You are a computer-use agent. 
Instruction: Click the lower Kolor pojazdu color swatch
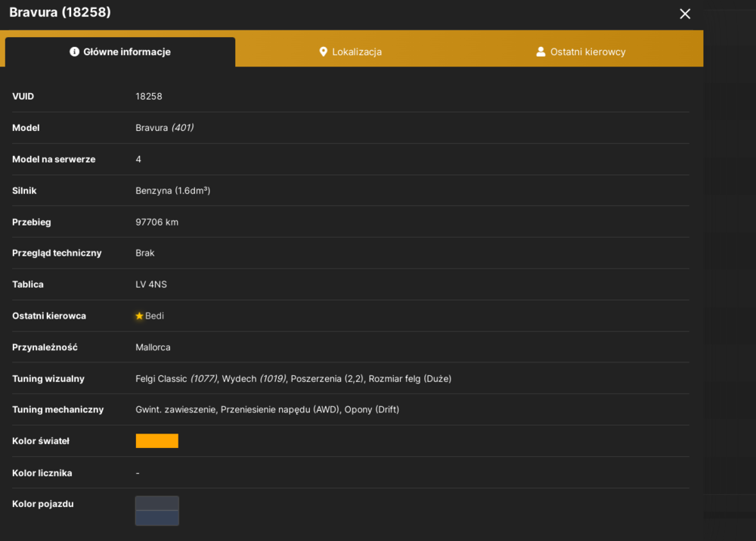(x=156, y=518)
